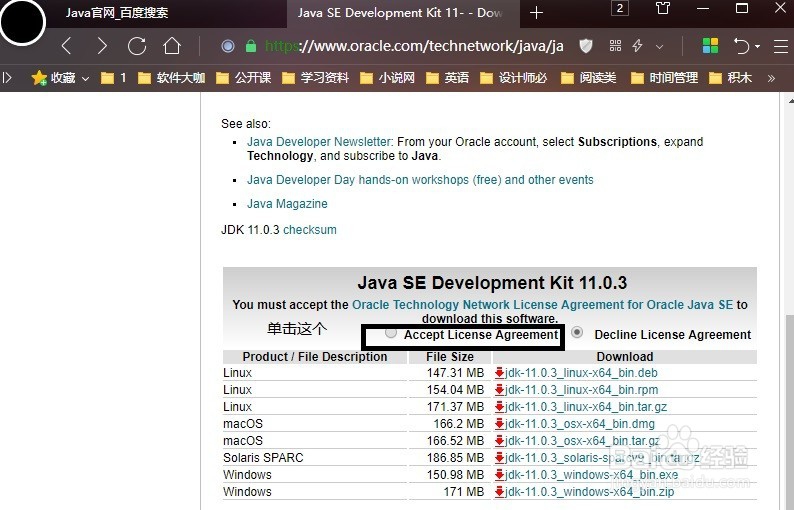
Task: Open the 软件大咖 bookmark folder
Action: [172, 77]
